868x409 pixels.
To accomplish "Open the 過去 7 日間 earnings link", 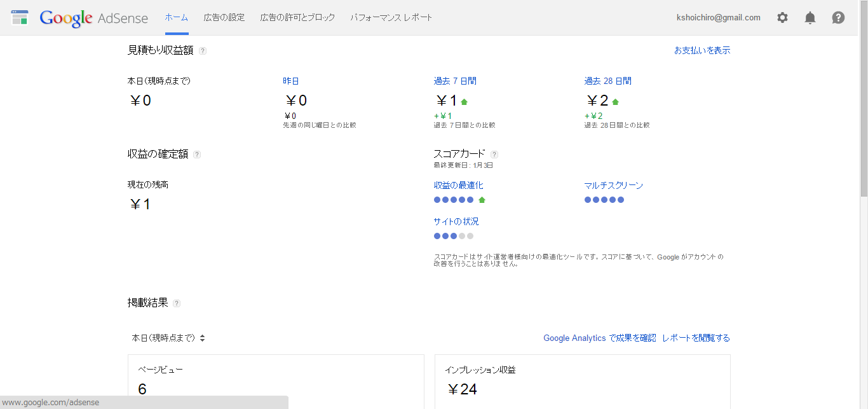I will tap(455, 81).
